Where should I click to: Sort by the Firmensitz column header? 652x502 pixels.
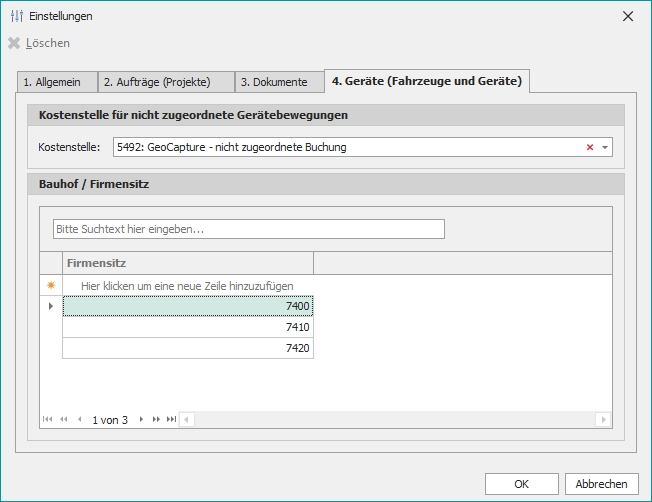pos(188,263)
